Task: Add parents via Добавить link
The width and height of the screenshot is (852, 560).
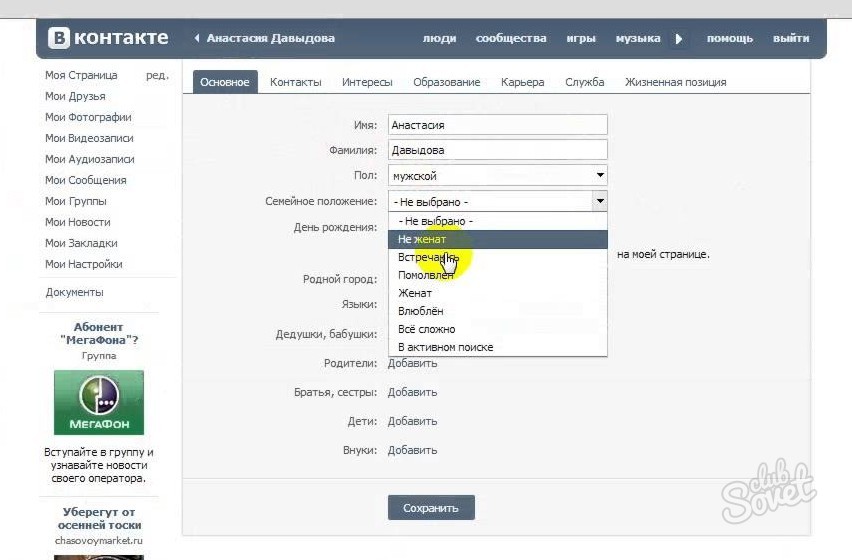Action: coord(412,363)
